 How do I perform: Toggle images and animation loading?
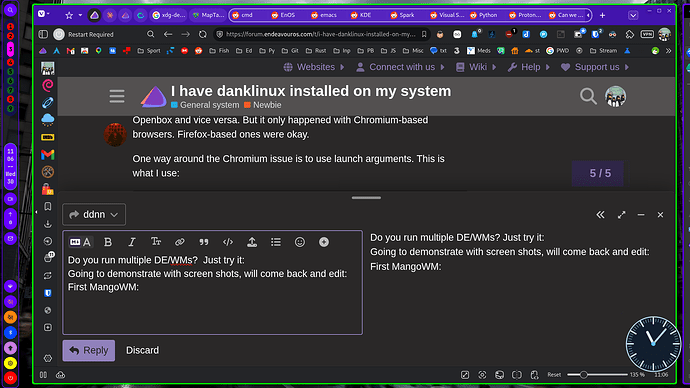coord(499,375)
